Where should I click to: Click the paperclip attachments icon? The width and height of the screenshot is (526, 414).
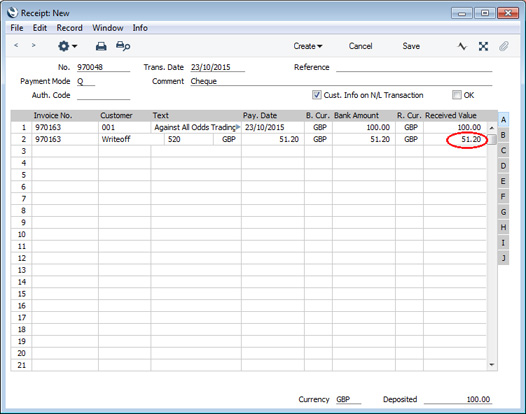point(504,46)
